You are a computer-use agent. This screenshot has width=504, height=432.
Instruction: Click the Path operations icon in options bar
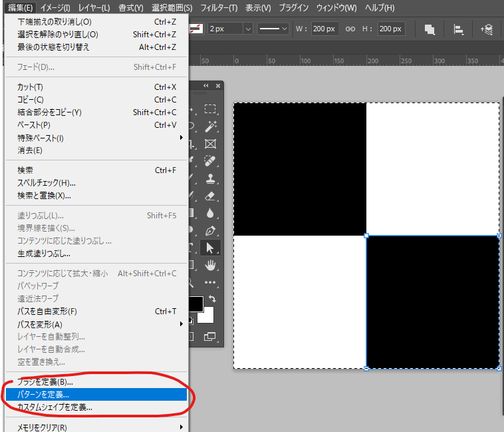pos(430,29)
